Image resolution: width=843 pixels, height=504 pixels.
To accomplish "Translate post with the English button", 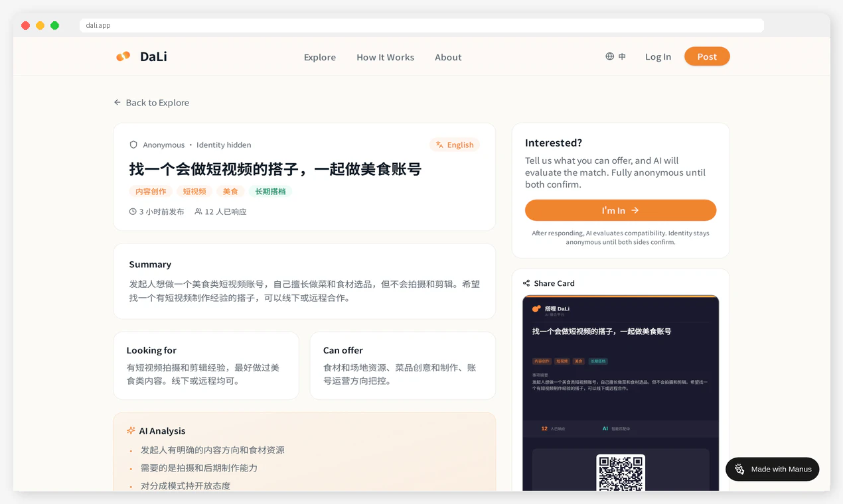I will 455,145.
